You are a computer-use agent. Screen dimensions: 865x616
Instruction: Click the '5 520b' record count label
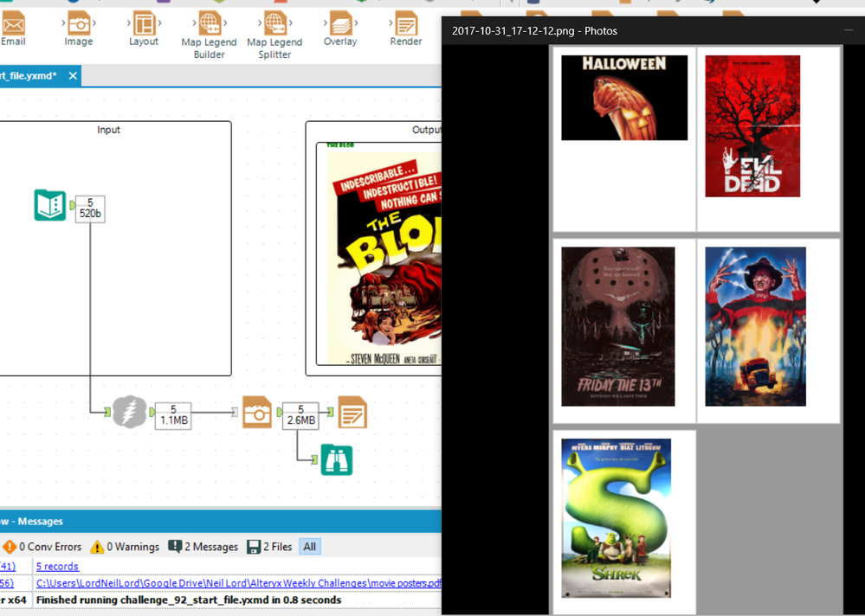[90, 209]
